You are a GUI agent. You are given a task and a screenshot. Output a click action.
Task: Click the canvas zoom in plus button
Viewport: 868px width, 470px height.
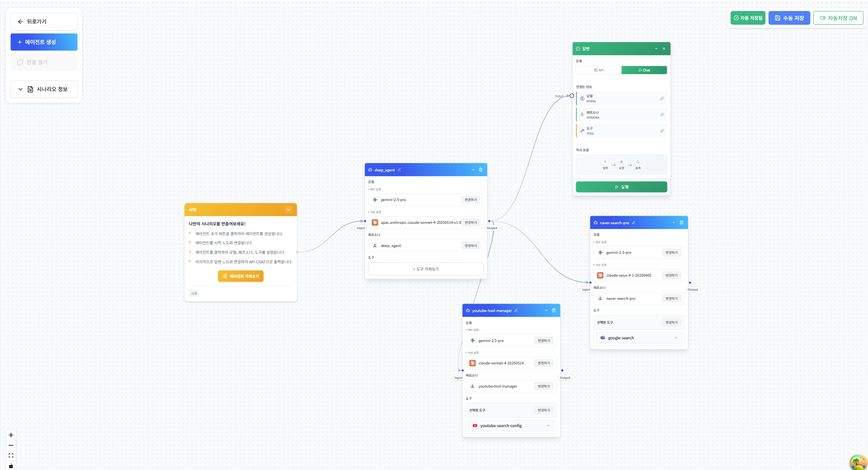[x=11, y=435]
